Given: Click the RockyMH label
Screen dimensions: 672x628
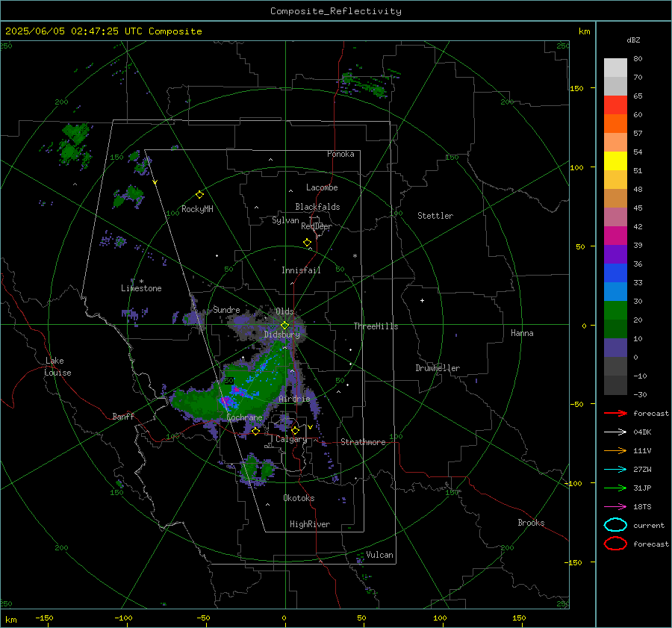Looking at the screenshot, I should pos(197,209).
